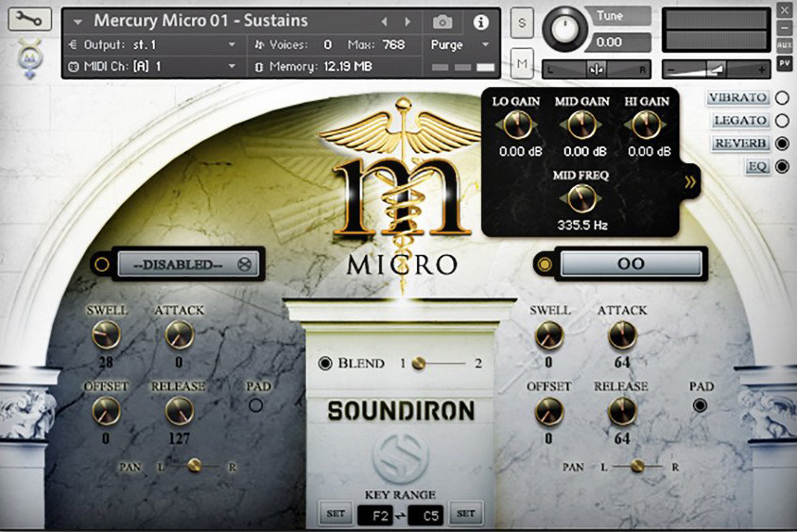The width and height of the screenshot is (797, 532).
Task: Open the instrument name dropdown arrow
Action: (x=78, y=22)
